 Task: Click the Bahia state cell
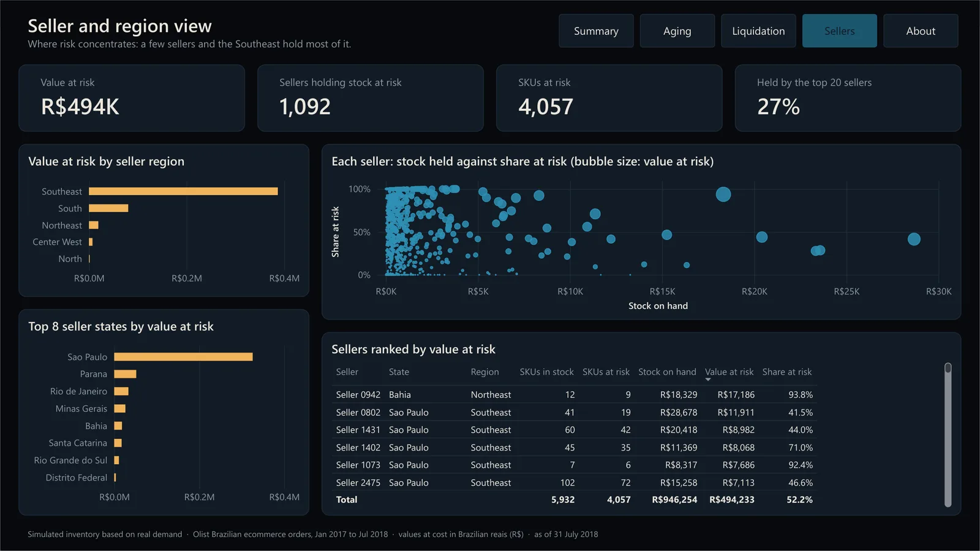click(400, 395)
